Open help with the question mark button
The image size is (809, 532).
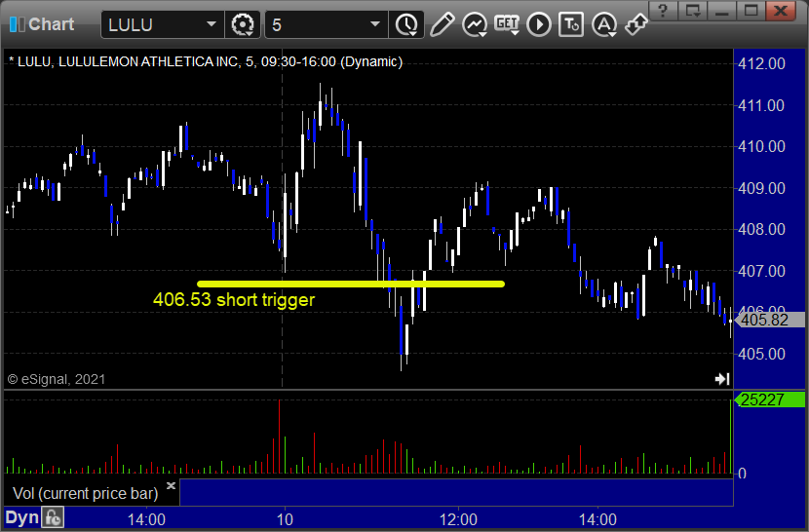click(x=663, y=11)
